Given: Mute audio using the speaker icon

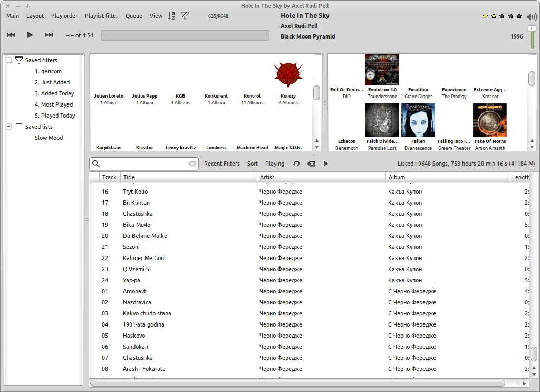Looking at the screenshot, I should (x=532, y=17).
